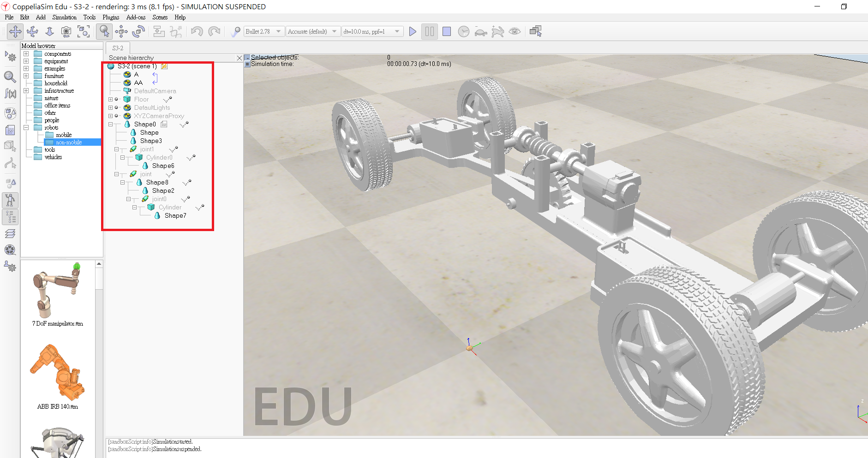Click the undo arrow icon
This screenshot has width=868, height=458.
197,31
